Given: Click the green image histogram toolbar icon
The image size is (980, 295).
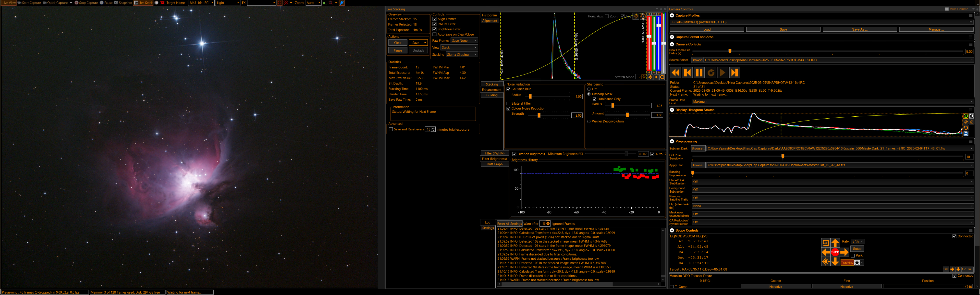Looking at the screenshot, I should click(325, 3).
